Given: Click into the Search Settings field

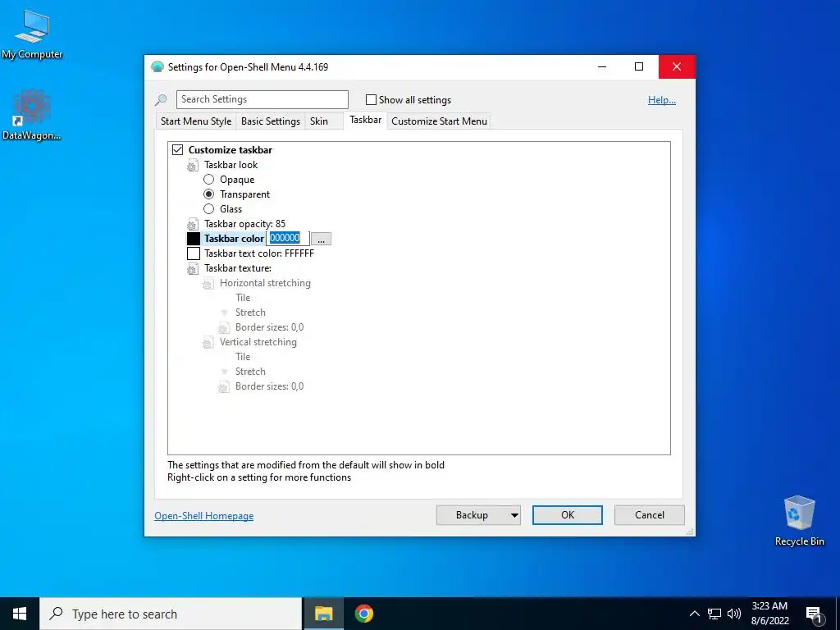Looking at the screenshot, I should tap(262, 99).
